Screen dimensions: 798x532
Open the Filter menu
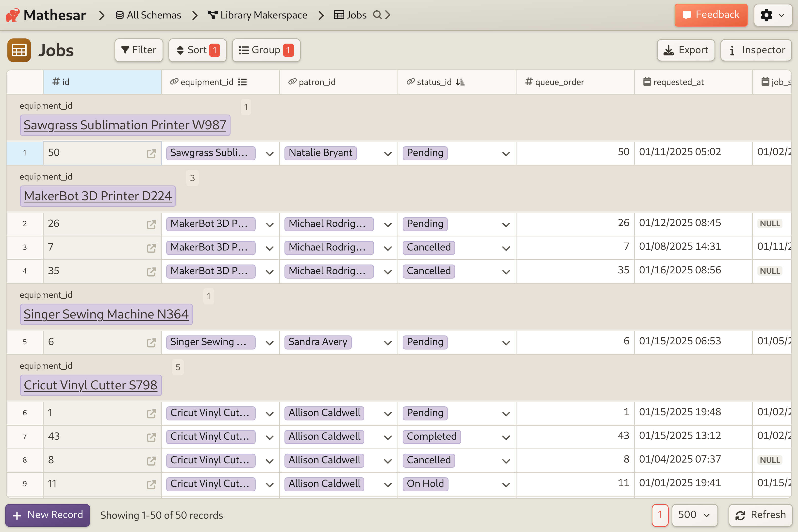pyautogui.click(x=139, y=50)
